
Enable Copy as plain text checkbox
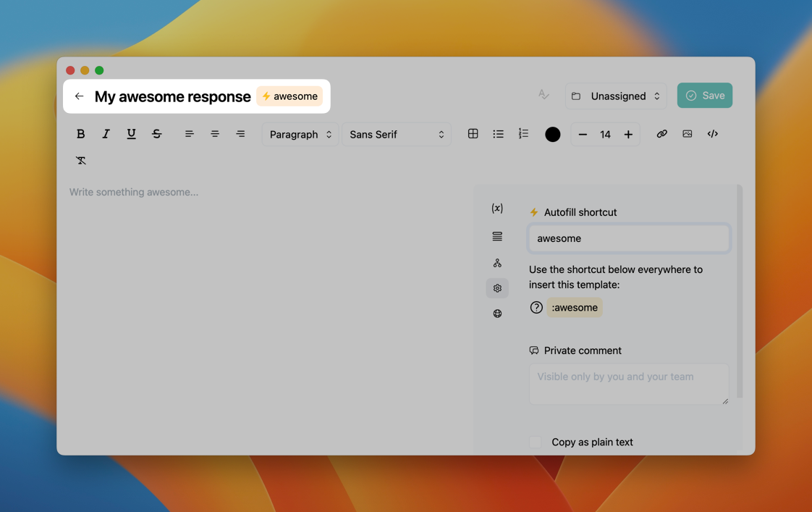coord(536,442)
